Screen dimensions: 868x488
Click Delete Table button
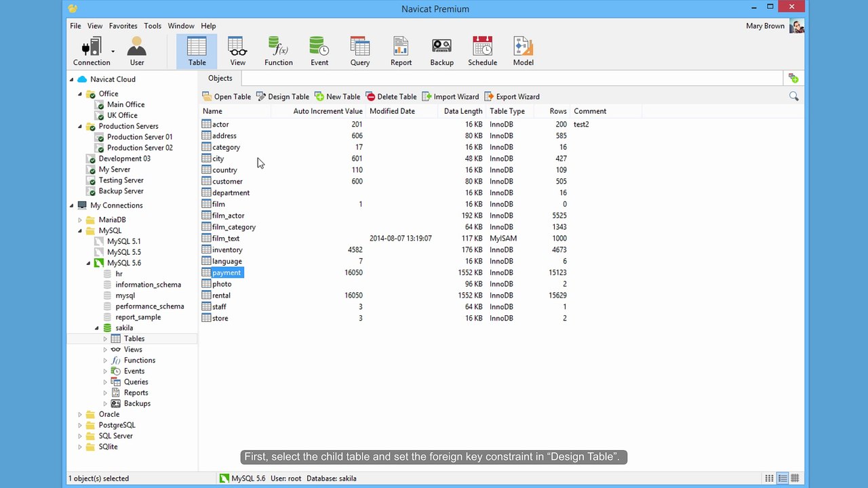391,96
